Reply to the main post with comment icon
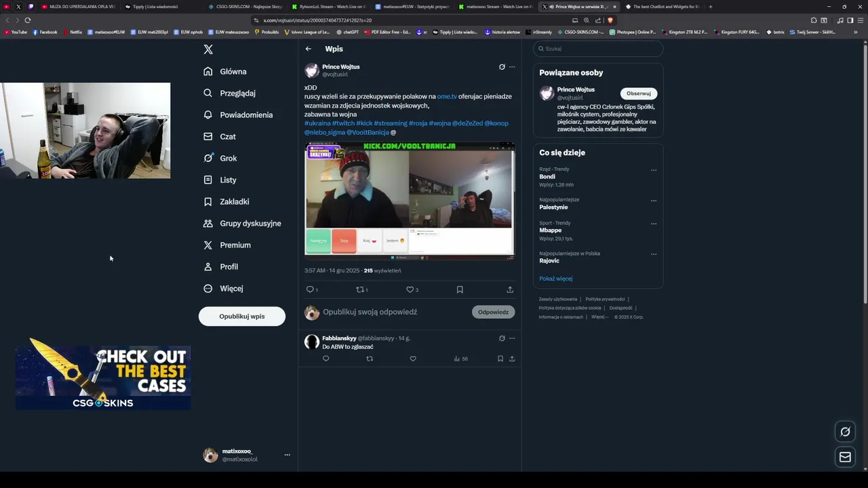 [x=311, y=289]
